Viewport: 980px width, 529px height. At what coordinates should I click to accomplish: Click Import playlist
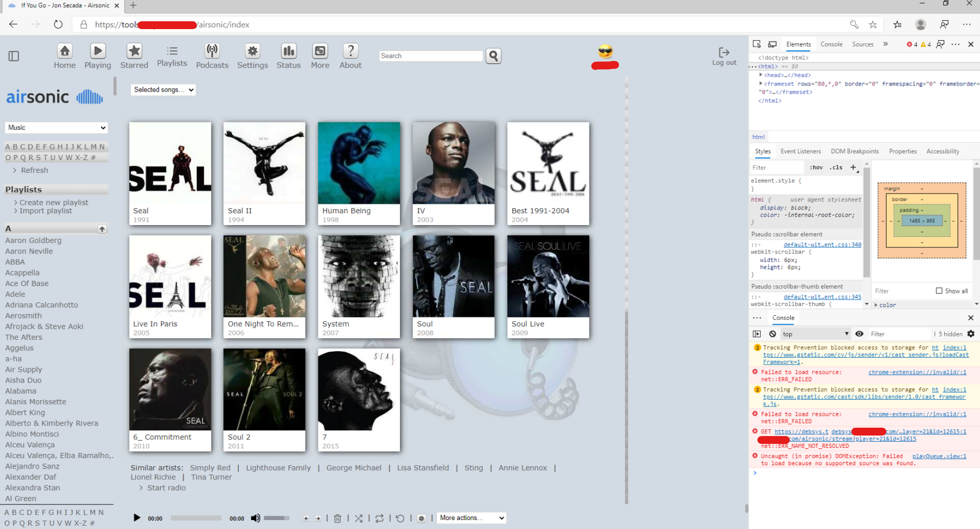click(x=46, y=211)
